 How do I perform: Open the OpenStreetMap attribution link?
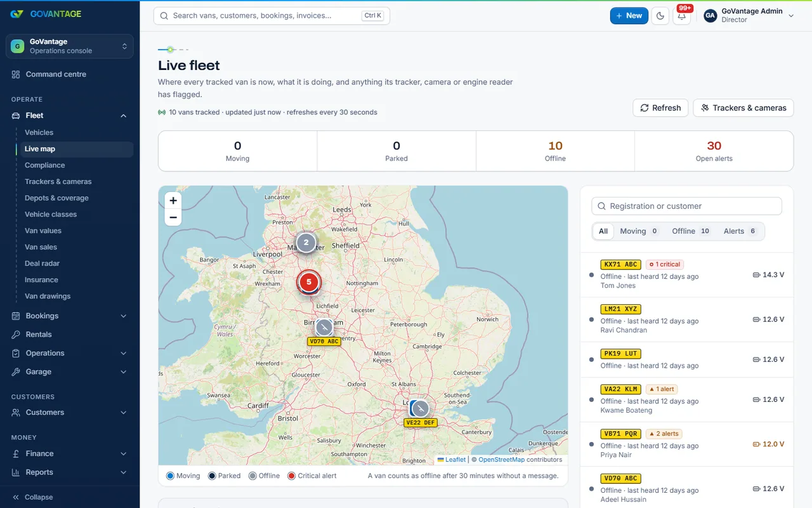(x=501, y=460)
